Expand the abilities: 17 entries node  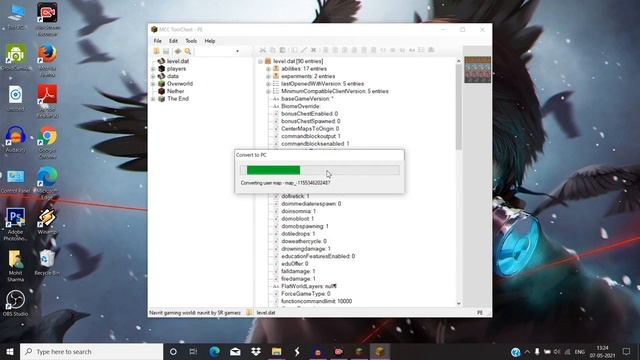point(268,69)
